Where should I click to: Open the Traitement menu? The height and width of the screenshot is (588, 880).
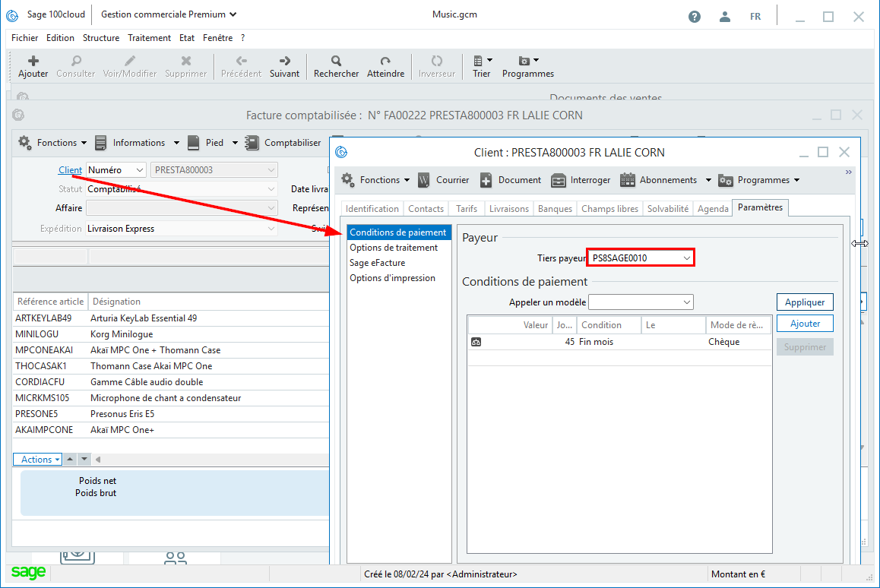tap(150, 38)
